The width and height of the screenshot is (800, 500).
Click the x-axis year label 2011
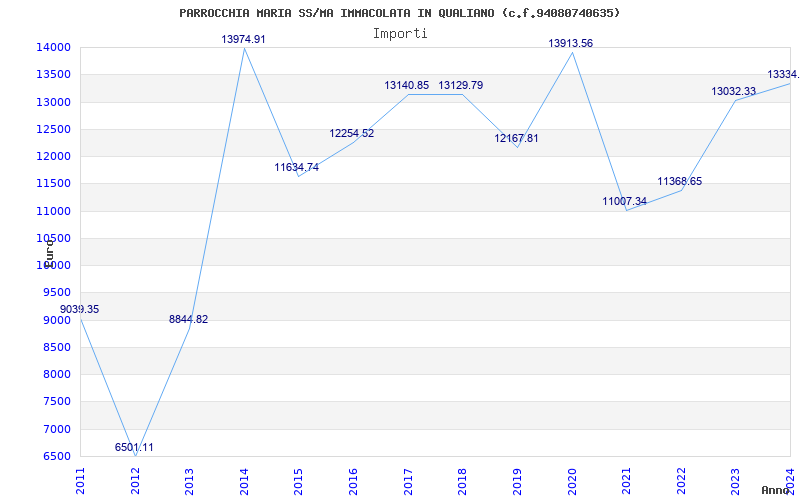point(81,482)
